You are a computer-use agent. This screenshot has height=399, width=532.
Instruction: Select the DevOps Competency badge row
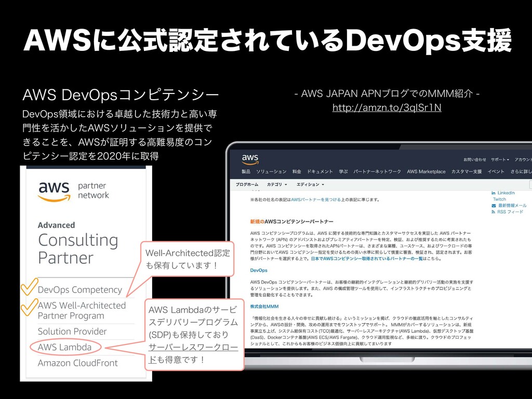[x=79, y=290]
